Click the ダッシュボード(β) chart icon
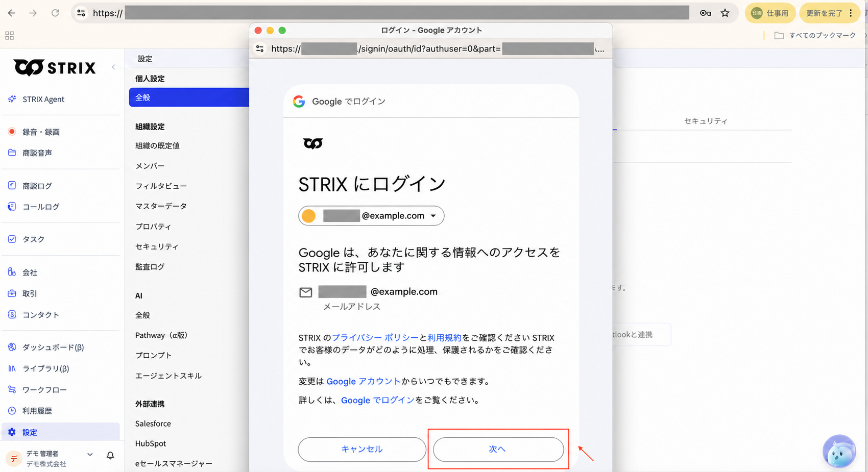Image resolution: width=868 pixels, height=472 pixels. click(x=12, y=347)
